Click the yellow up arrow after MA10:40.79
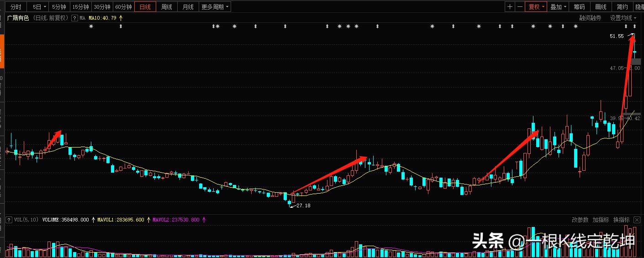Screen dimensions: 644x258 click(x=121, y=18)
